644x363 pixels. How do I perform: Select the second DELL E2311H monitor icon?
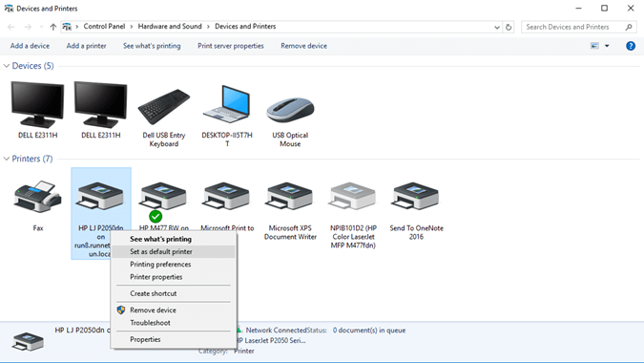(100, 104)
